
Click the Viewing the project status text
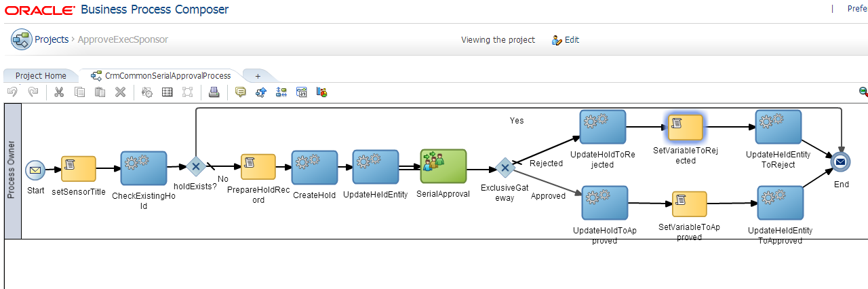pyautogui.click(x=498, y=40)
